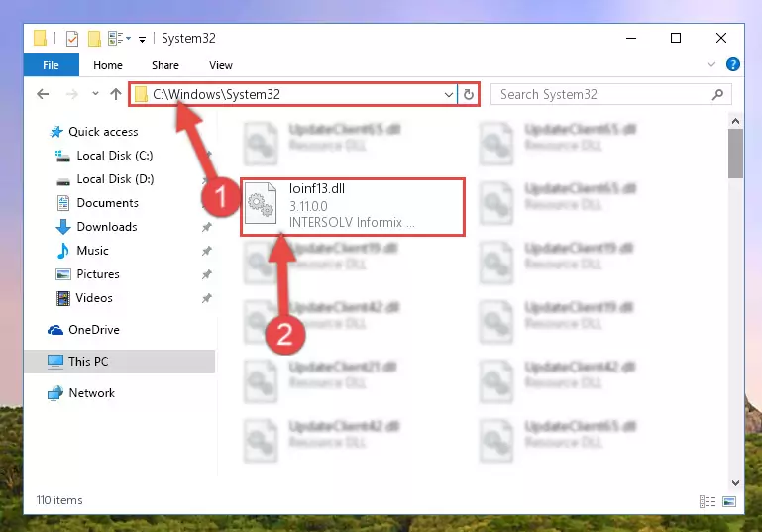
Task: Select OneDrive in navigation pane
Action: pos(94,330)
